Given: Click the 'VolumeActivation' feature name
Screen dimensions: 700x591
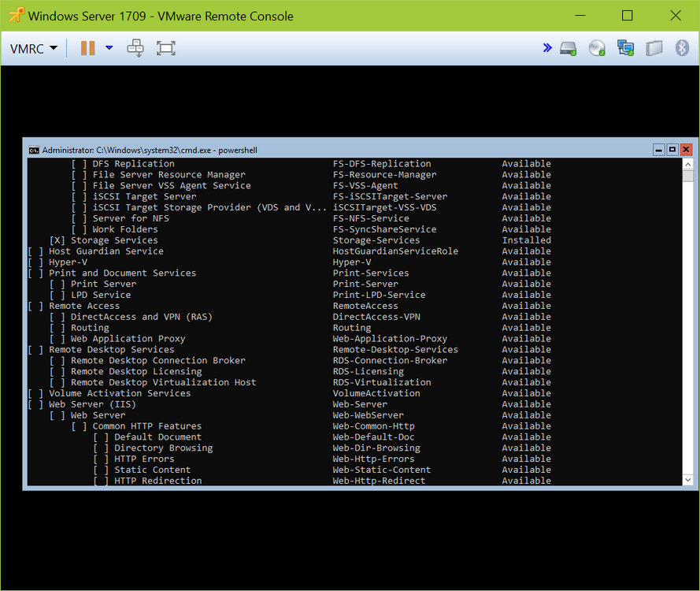Looking at the screenshot, I should click(x=376, y=393).
